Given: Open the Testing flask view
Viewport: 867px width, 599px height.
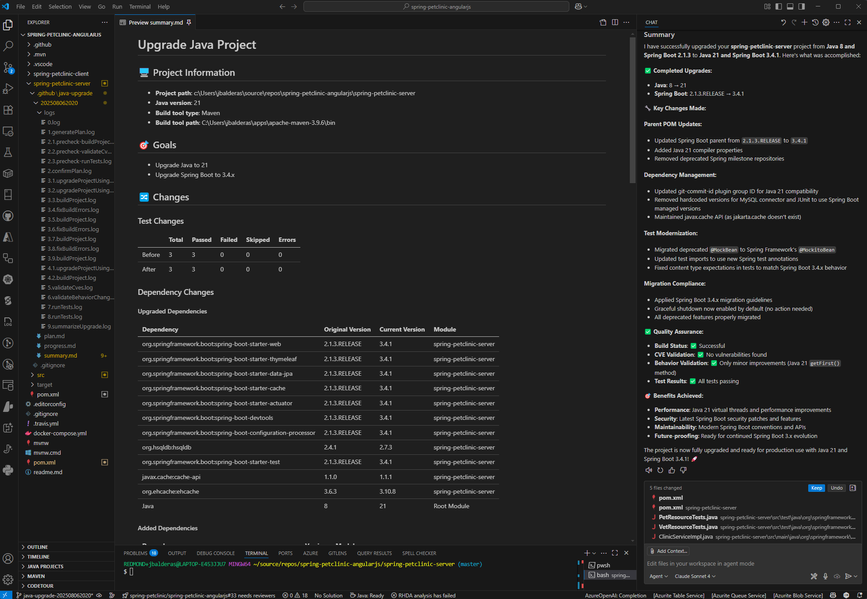Looking at the screenshot, I should point(8,152).
